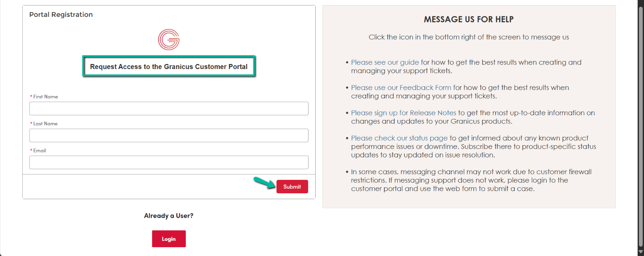
Task: Click the scrollbar down arrow
Action: [x=641, y=252]
